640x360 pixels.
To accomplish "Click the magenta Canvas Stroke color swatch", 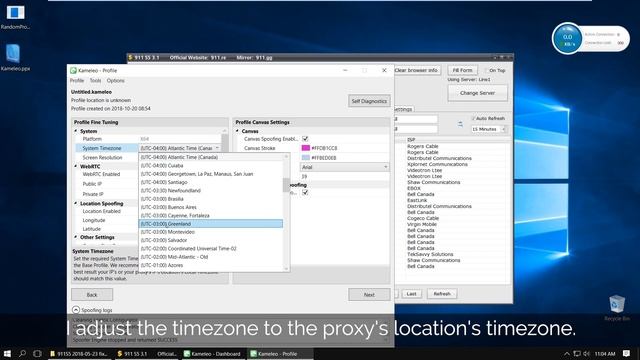I will [x=306, y=148].
